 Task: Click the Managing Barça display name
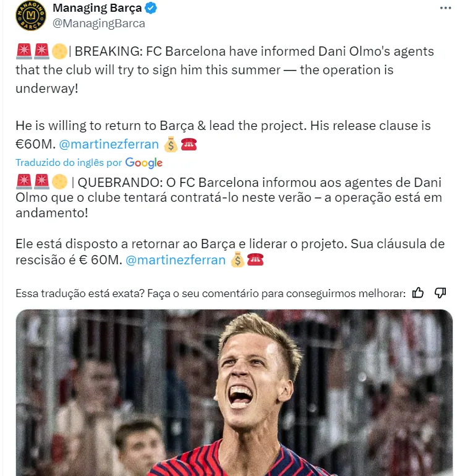pyautogui.click(x=97, y=8)
